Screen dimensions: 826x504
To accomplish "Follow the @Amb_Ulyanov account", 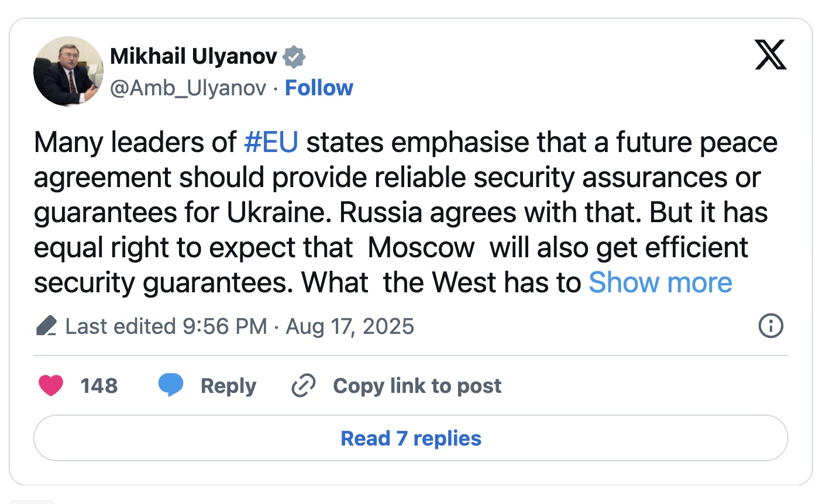I will point(319,88).
